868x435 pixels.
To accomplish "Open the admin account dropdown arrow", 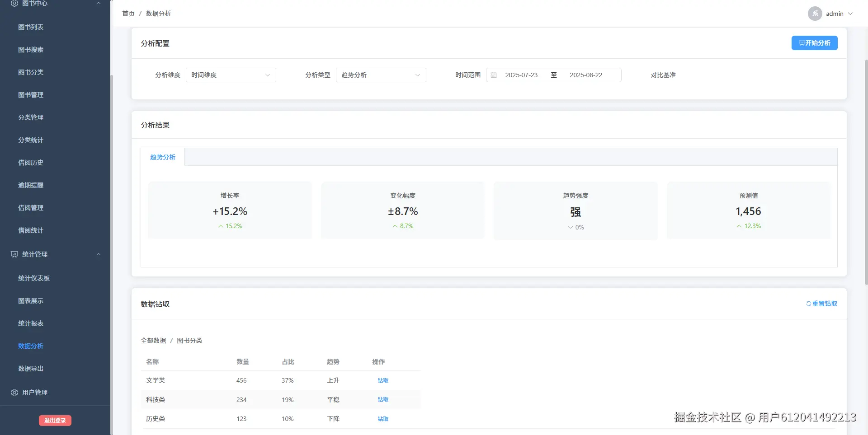I will pyautogui.click(x=850, y=14).
